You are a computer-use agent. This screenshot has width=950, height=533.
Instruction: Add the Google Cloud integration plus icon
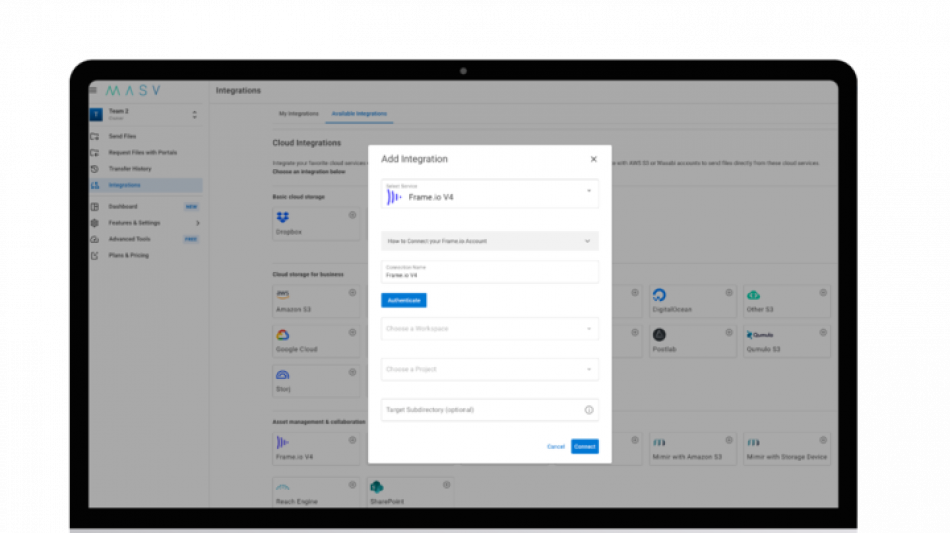352,333
